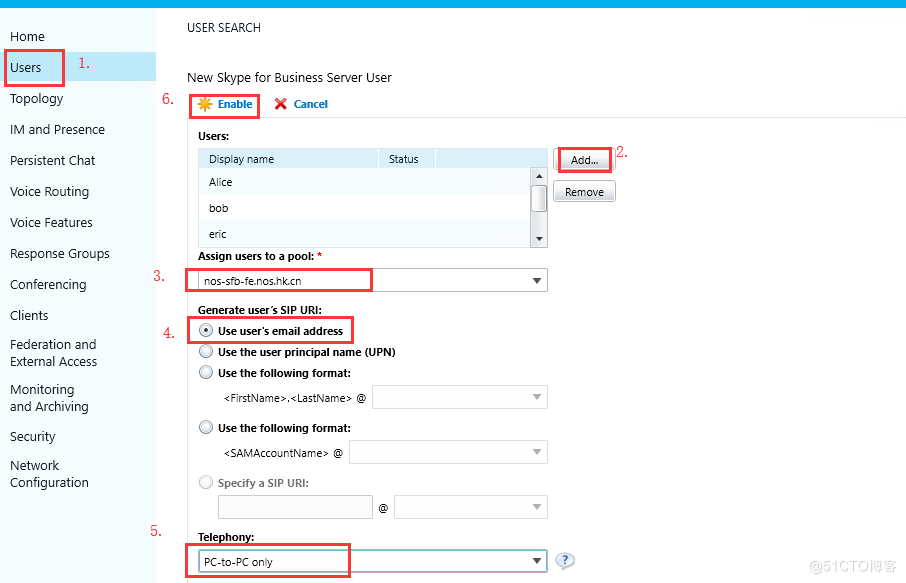
Task: Open the Topology section
Action: point(36,99)
